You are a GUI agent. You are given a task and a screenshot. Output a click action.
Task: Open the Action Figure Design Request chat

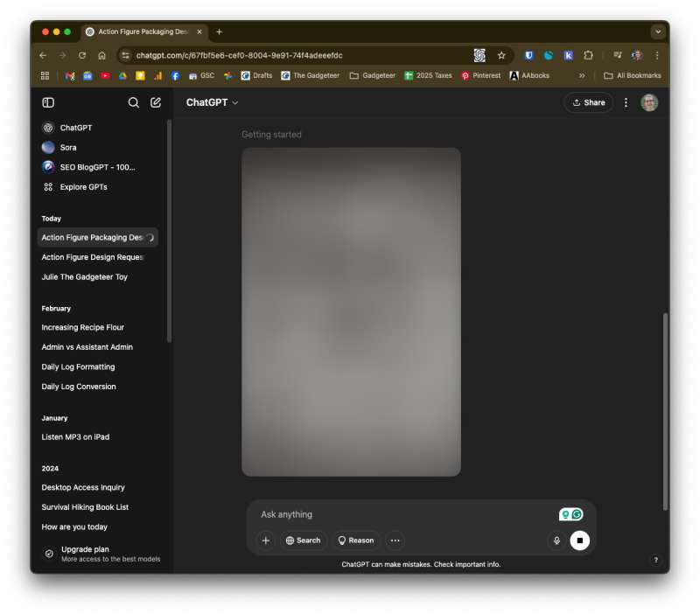point(93,257)
